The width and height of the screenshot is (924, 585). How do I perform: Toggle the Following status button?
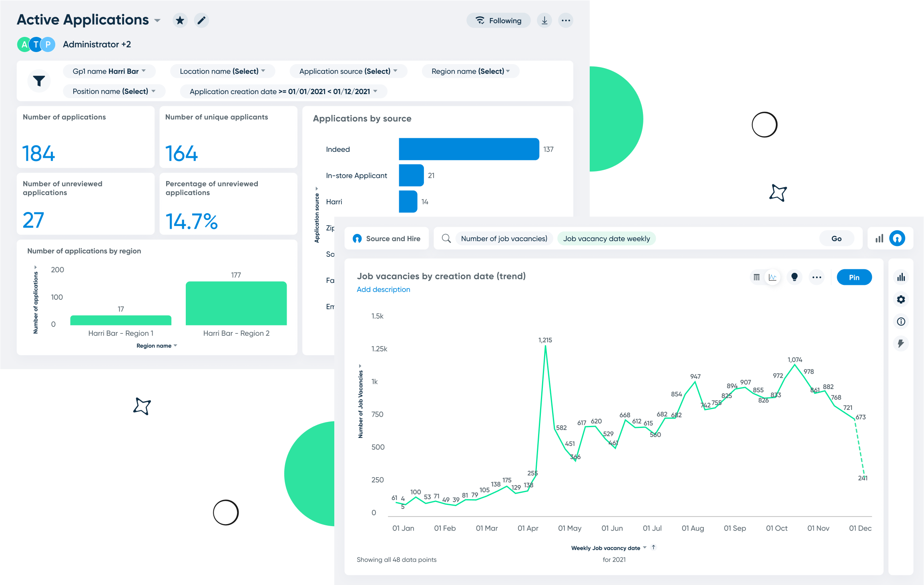[498, 20]
